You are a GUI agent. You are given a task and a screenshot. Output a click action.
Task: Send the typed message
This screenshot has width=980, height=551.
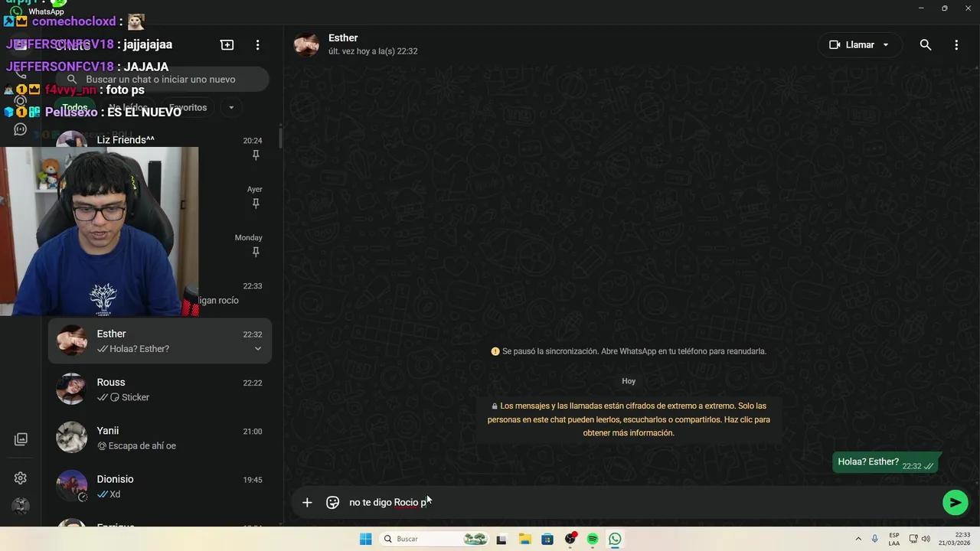(955, 503)
